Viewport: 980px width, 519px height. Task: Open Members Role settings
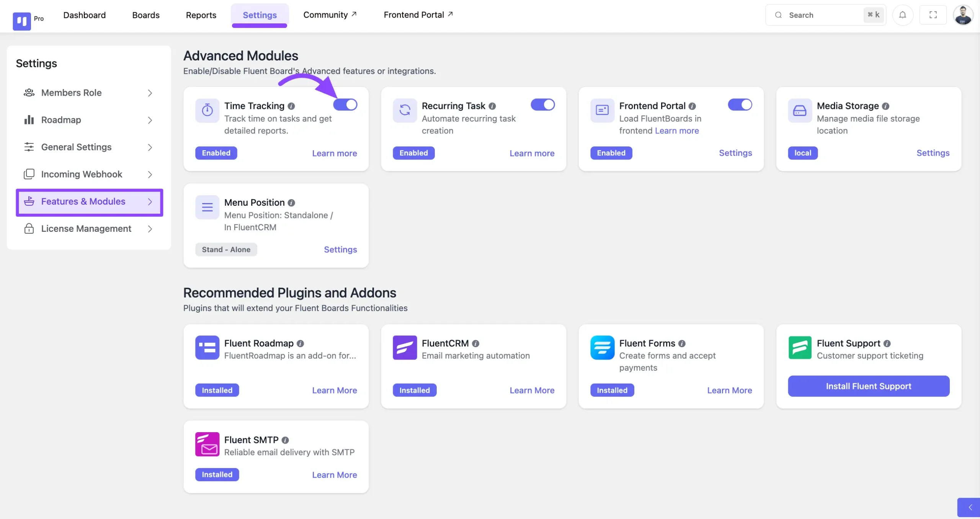tap(90, 93)
